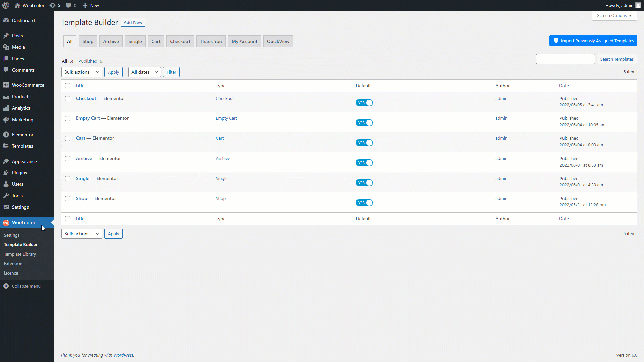
Task: Click the top Apply button
Action: [113, 72]
